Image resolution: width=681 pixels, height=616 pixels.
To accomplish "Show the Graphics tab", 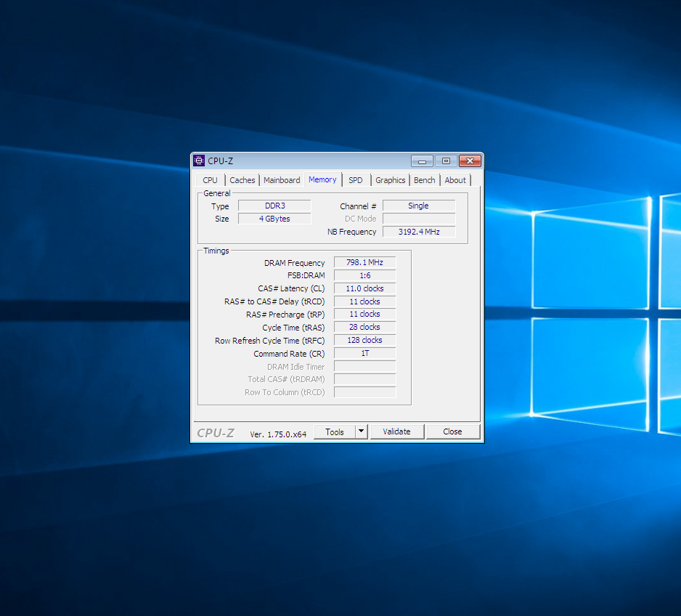I will (390, 180).
